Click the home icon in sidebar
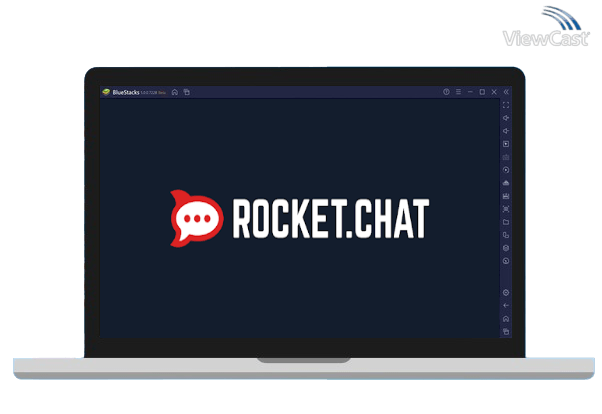Viewport: 602px width, 414px height. (506, 319)
